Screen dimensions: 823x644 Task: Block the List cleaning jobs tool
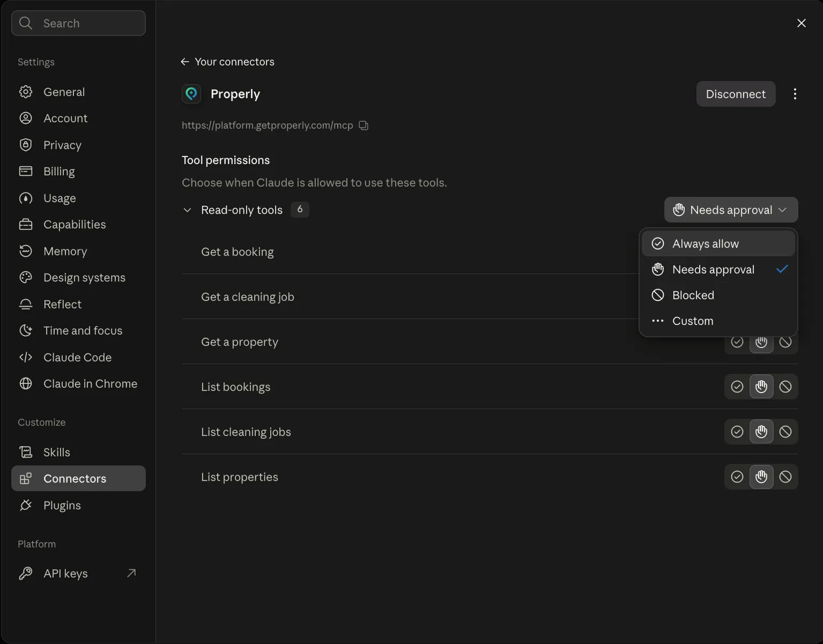785,432
